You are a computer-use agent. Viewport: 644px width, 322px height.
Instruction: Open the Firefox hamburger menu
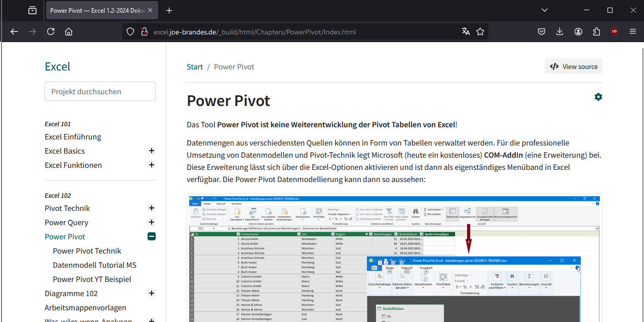(x=633, y=31)
